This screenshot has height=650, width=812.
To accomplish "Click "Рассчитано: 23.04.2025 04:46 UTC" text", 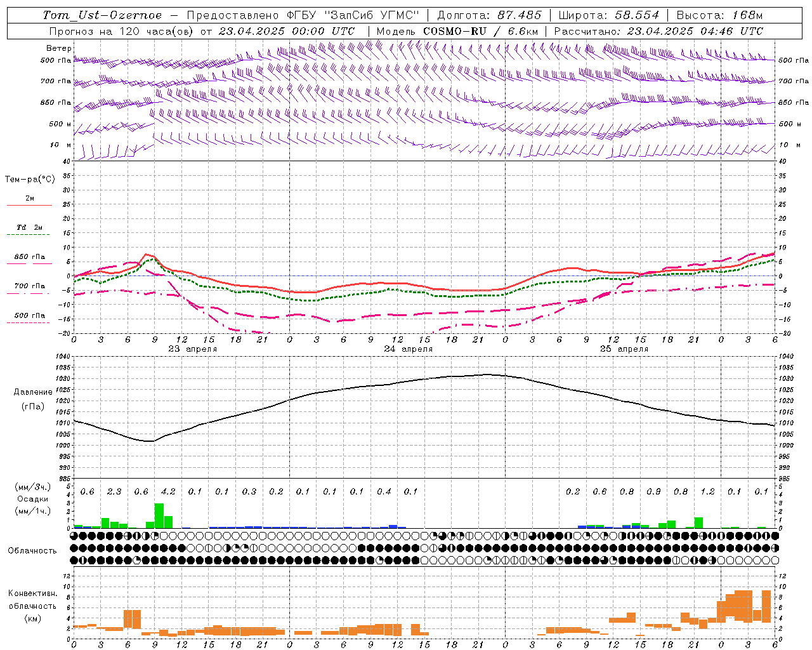I will (x=658, y=31).
